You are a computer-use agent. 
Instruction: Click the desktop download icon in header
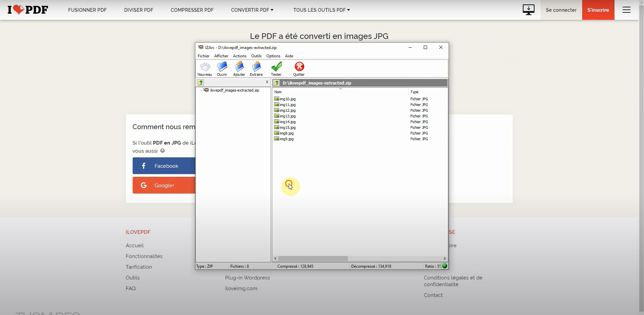click(528, 10)
